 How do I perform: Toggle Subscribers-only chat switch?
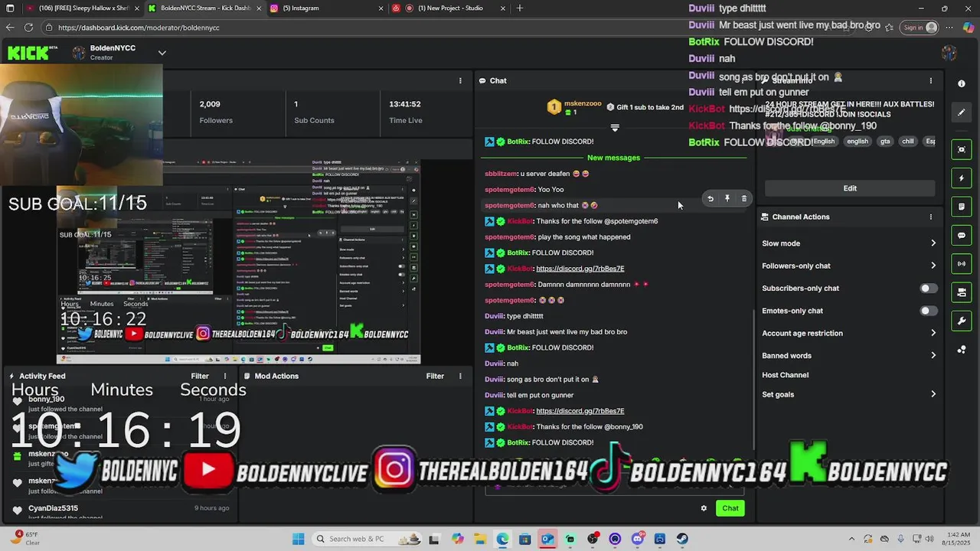coord(928,289)
